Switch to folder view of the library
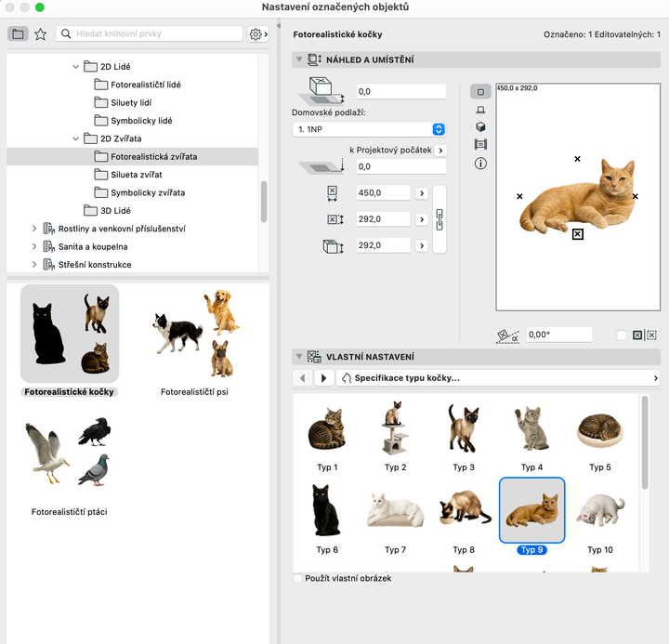Image resolution: width=669 pixels, height=644 pixels. 18,33
